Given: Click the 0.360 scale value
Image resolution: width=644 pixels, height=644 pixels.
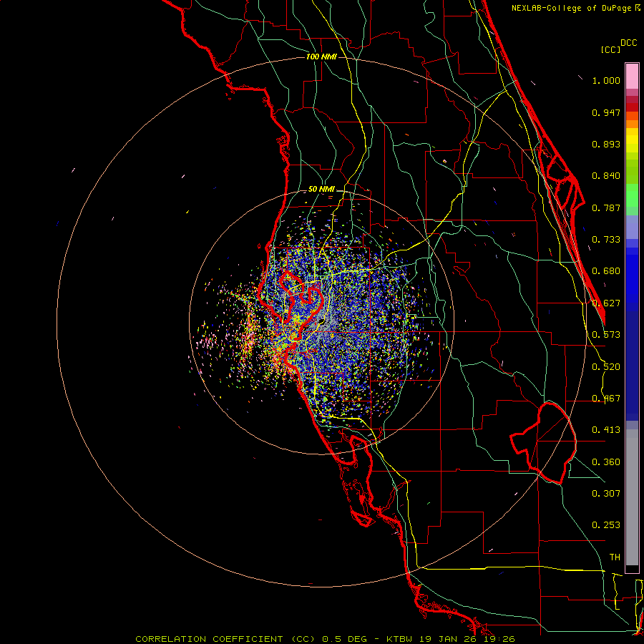Looking at the screenshot, I should click(x=606, y=462).
